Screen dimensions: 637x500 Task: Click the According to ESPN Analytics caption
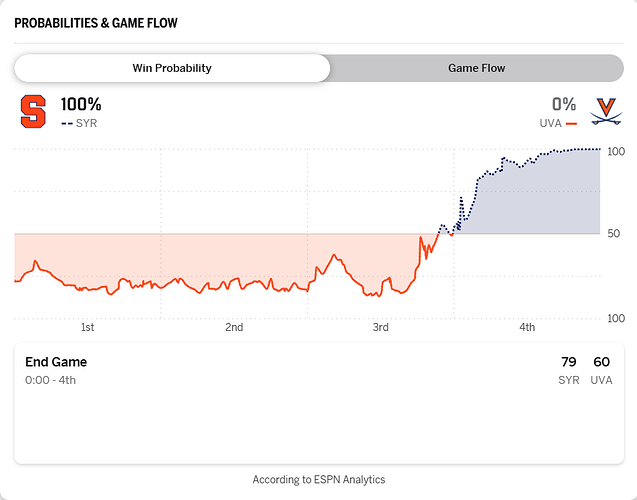coord(319,480)
